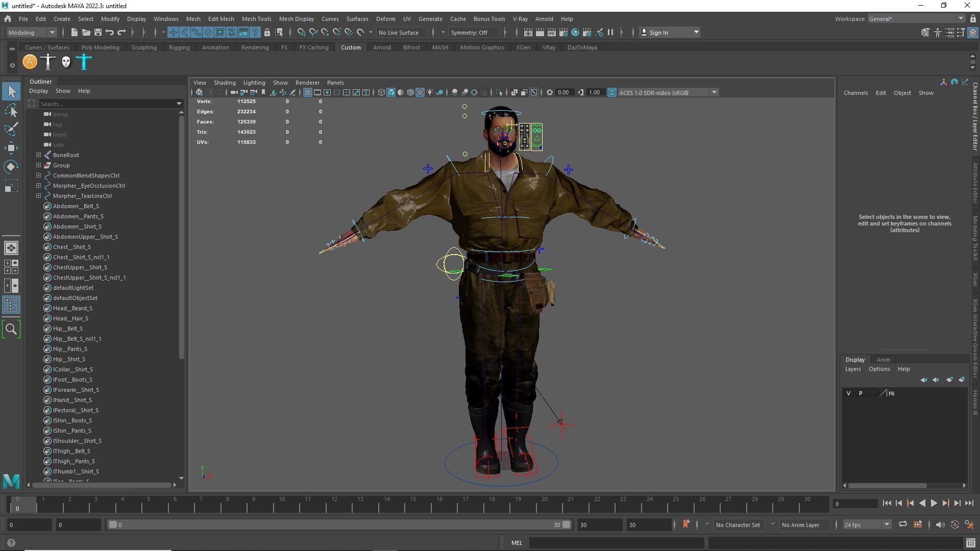Open Channel Box Channels menu
The image size is (980, 551).
click(x=855, y=93)
